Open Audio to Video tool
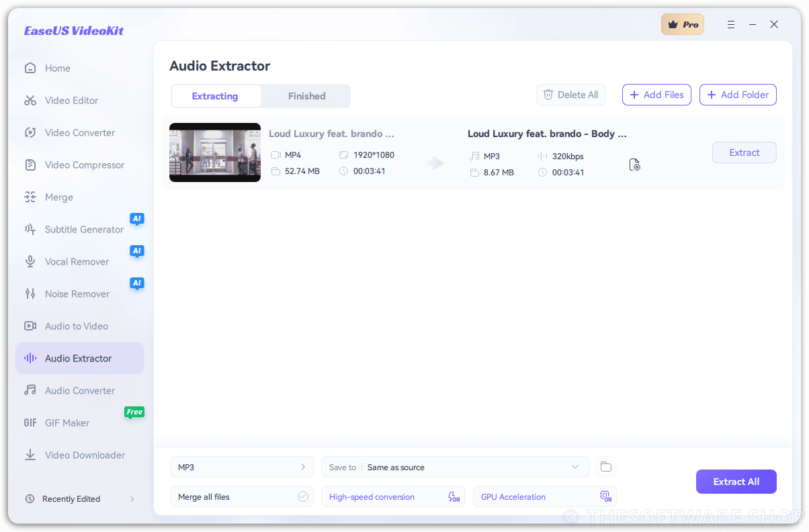Image resolution: width=809 pixels, height=532 pixels. [x=79, y=326]
